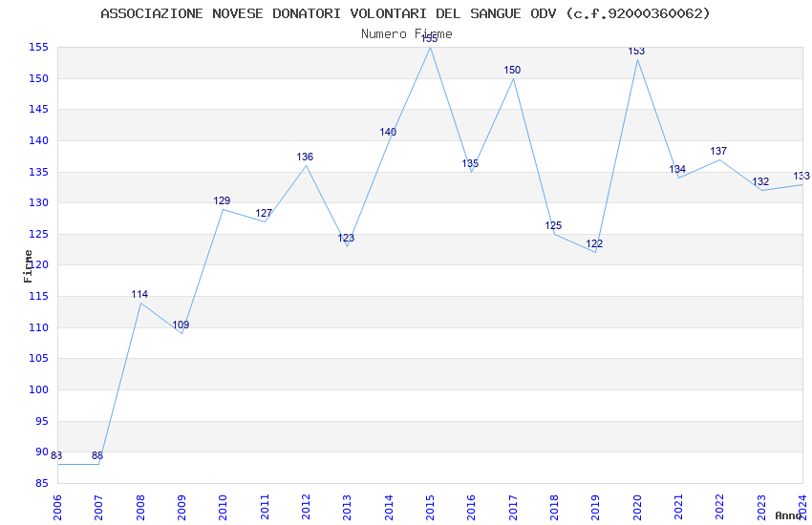
Task: Click the data label 140 for 2014
Action: (x=388, y=132)
